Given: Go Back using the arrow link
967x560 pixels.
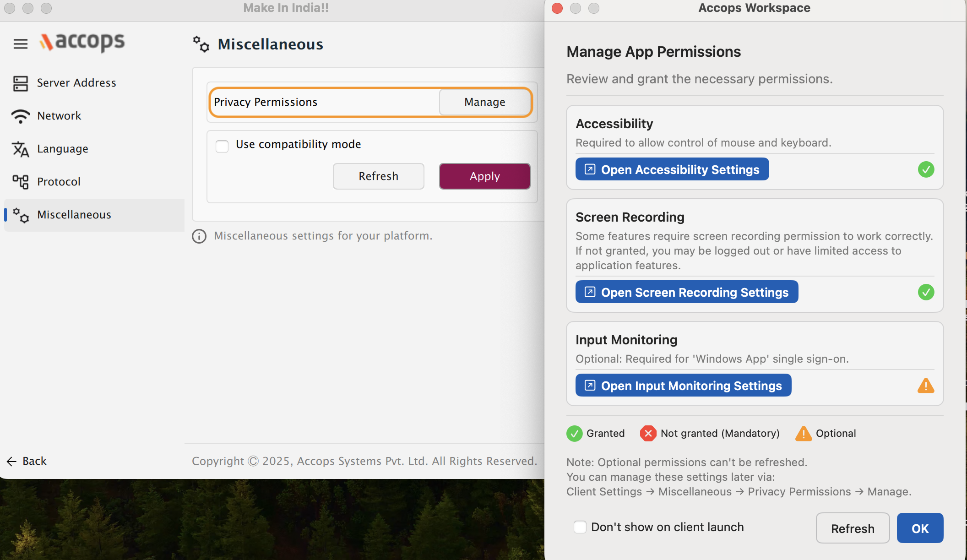Looking at the screenshot, I should 27,461.
